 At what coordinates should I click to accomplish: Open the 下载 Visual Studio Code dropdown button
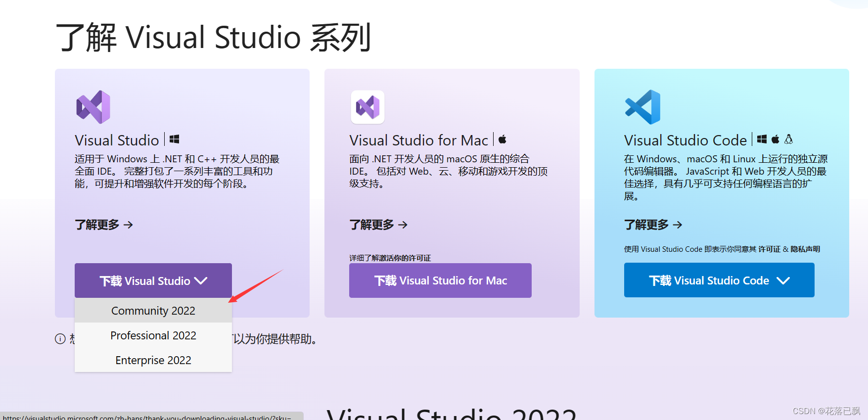point(719,280)
